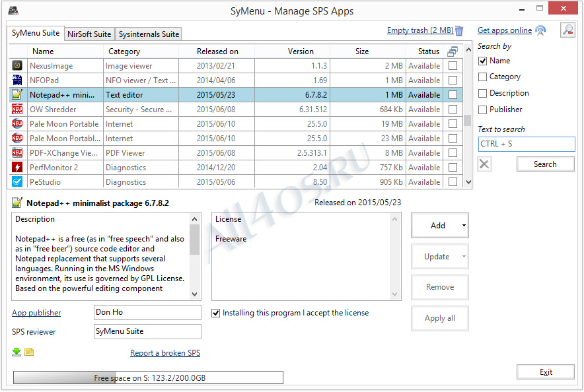
Task: Click the Description scrollbar thumb
Action: [x=194, y=240]
